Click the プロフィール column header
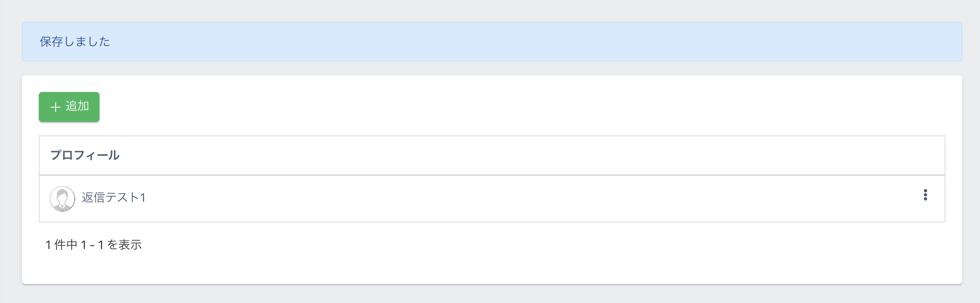 85,155
